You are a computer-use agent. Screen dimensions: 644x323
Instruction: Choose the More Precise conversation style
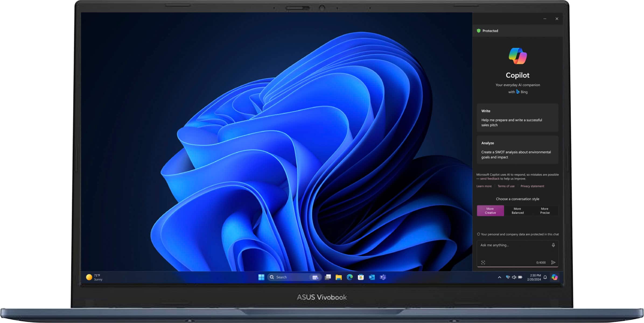(x=545, y=211)
